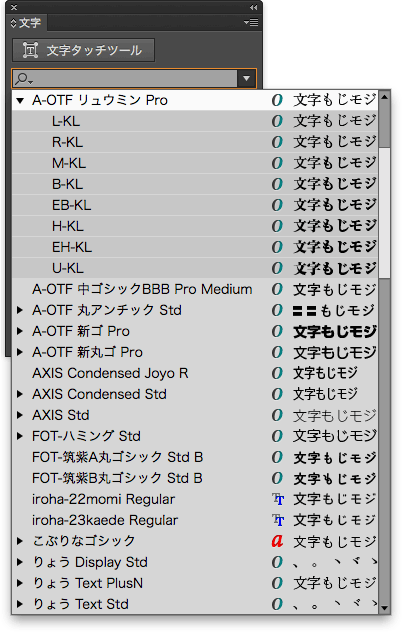Click the red Type 1 icon for こぶりなゴシック
Viewport: 402px width, 632px height.
(277, 541)
